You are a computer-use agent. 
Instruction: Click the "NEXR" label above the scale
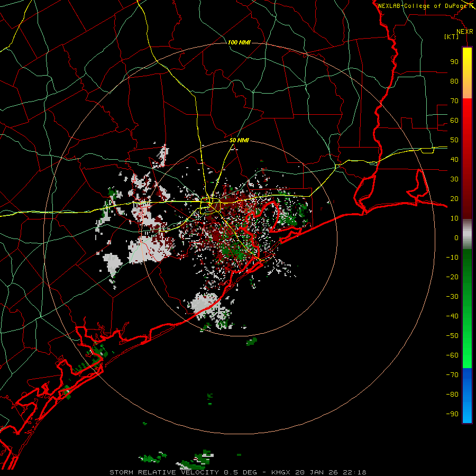point(465,32)
